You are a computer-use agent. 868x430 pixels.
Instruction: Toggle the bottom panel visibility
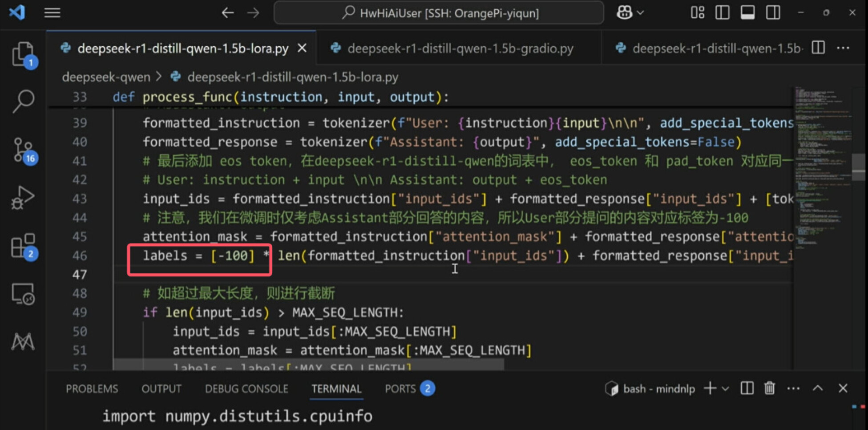[x=747, y=13]
